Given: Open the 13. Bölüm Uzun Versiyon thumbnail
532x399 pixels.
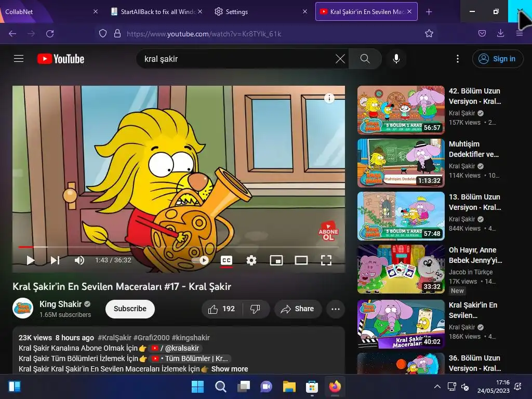Looking at the screenshot, I should tap(401, 216).
